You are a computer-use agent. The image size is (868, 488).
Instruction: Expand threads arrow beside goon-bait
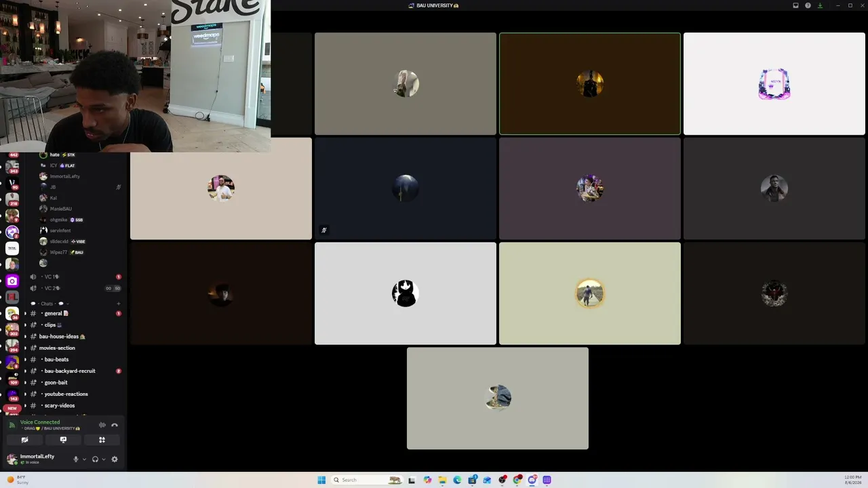tap(26, 382)
